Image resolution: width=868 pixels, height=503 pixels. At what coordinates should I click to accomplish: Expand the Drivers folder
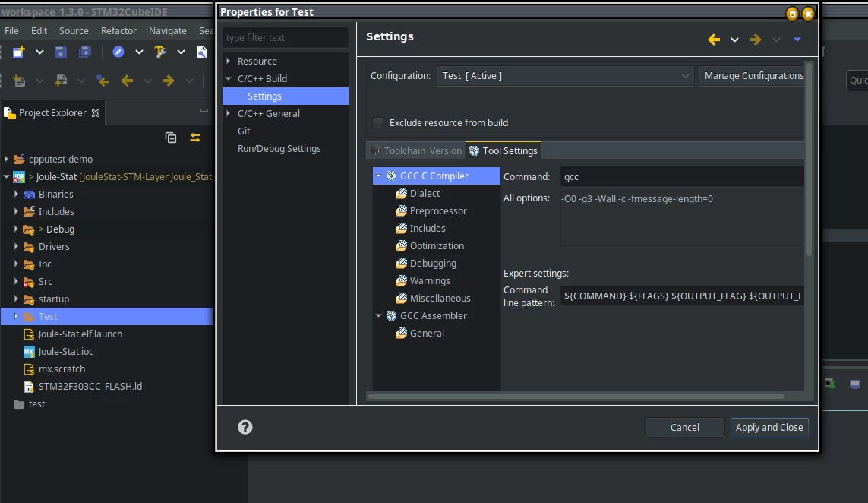pos(16,246)
